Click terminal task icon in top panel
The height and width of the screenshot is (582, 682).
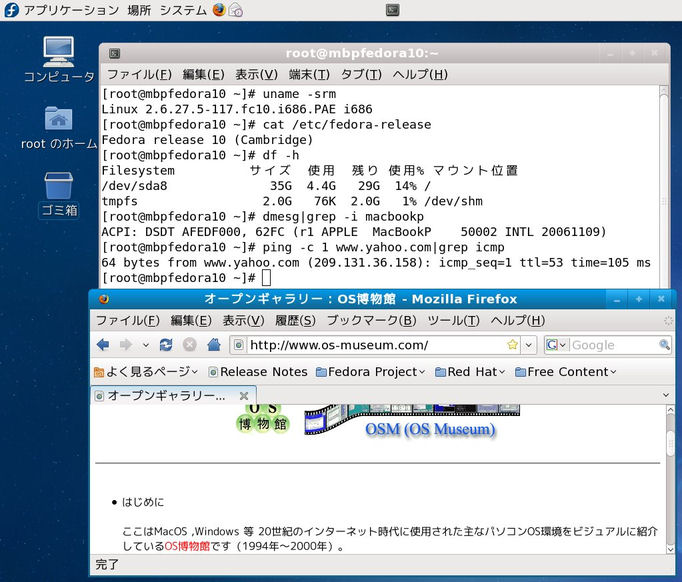pos(392,10)
